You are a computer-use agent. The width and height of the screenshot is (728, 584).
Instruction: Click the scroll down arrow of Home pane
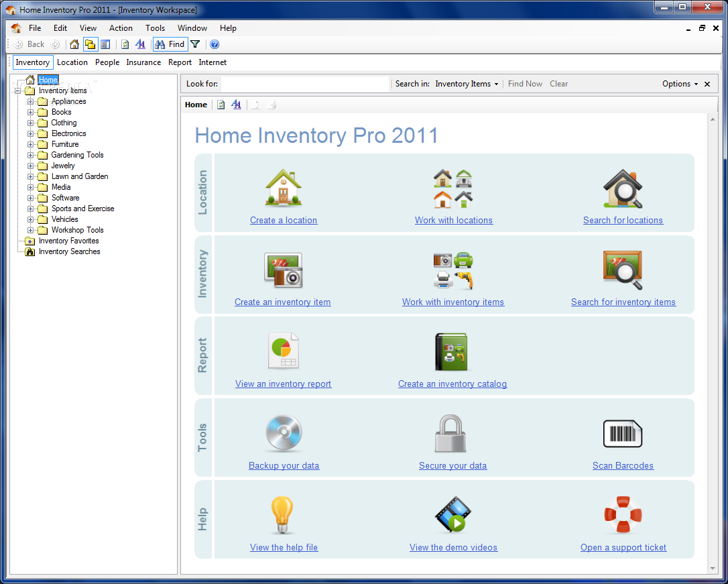click(713, 568)
